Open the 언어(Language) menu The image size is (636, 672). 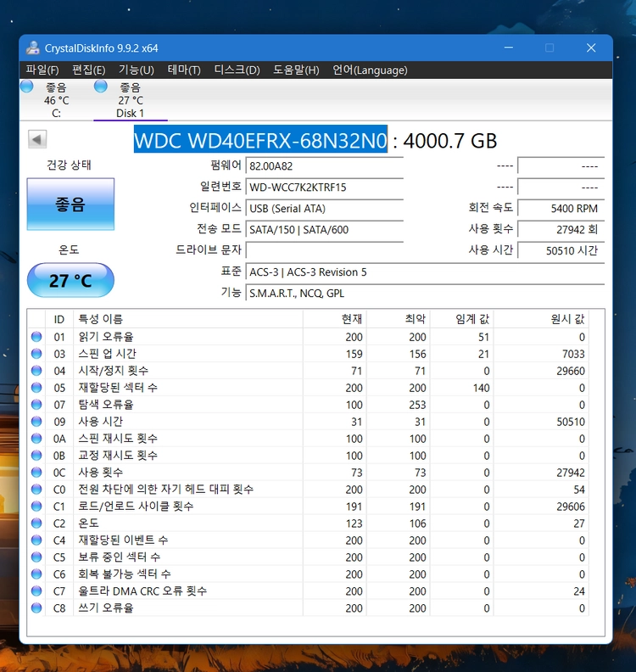(x=370, y=70)
